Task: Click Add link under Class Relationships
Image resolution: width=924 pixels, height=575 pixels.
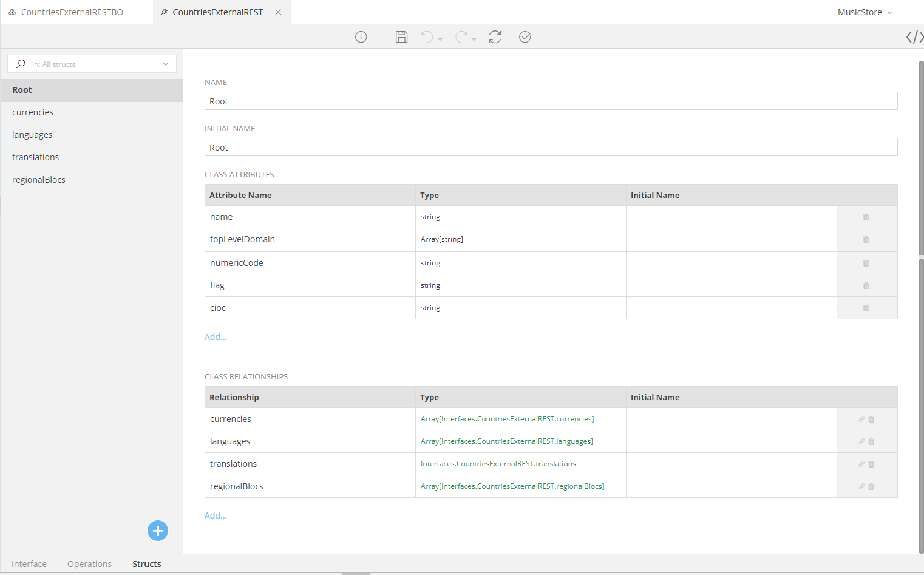Action: coord(216,515)
